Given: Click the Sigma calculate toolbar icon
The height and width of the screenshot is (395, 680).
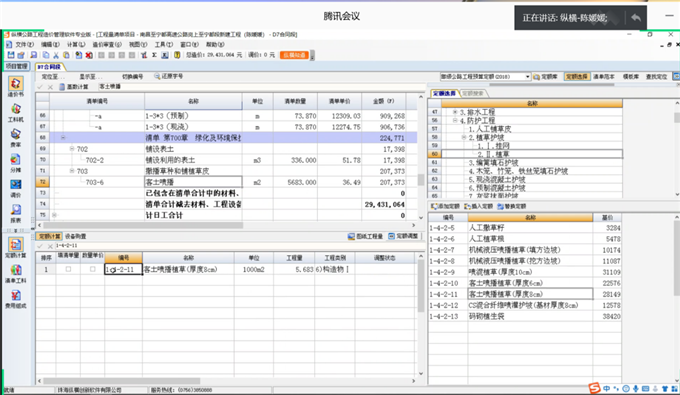Looking at the screenshot, I should [x=154, y=55].
